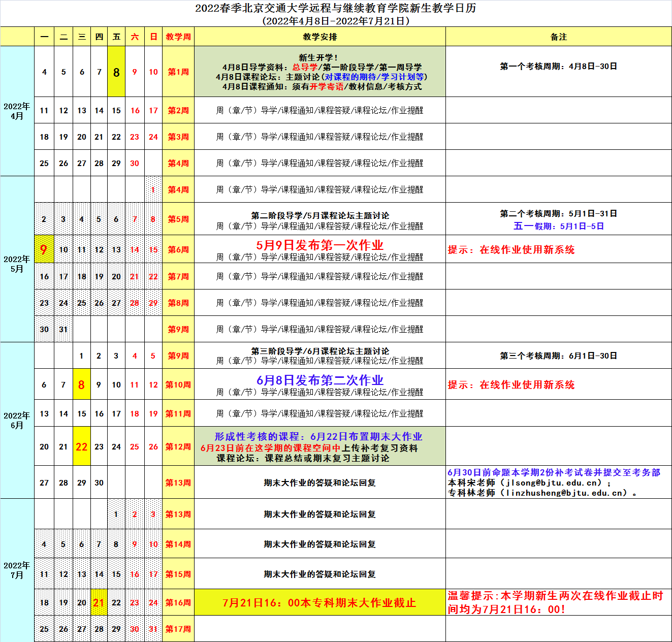Select the '2022年6月' month label
This screenshot has width=672, height=642.
[17, 421]
